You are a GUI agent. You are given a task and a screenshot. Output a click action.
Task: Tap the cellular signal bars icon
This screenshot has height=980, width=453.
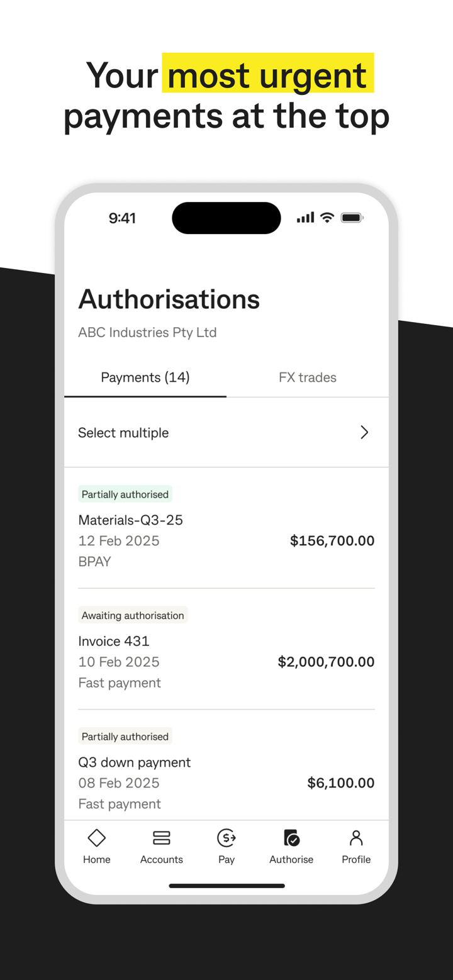305,218
